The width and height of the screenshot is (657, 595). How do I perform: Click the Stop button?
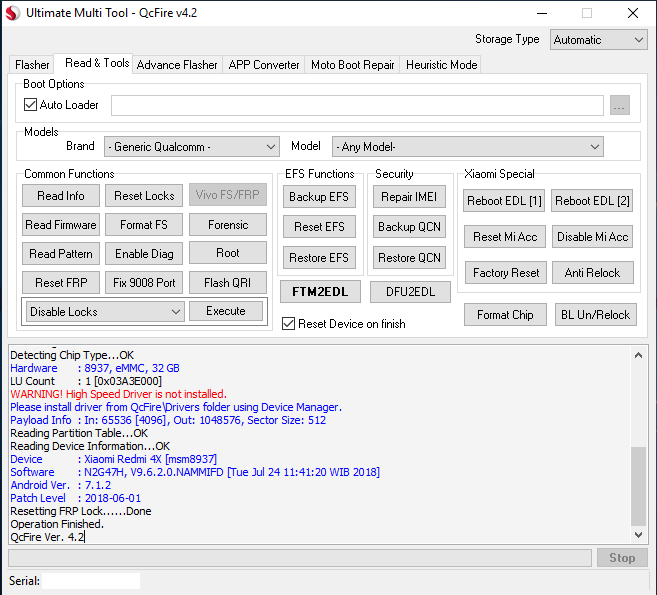[622, 558]
